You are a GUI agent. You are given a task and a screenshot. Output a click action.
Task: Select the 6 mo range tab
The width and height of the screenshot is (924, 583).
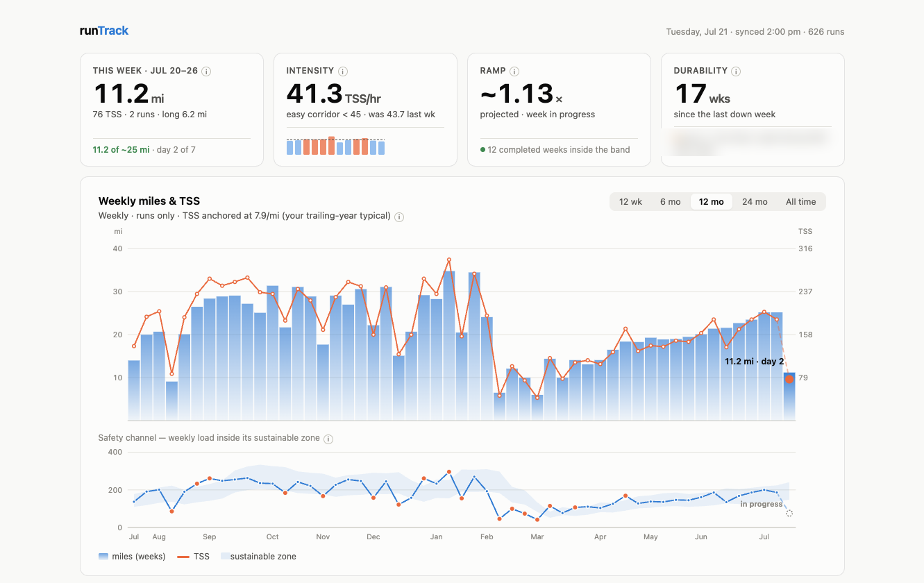670,202
